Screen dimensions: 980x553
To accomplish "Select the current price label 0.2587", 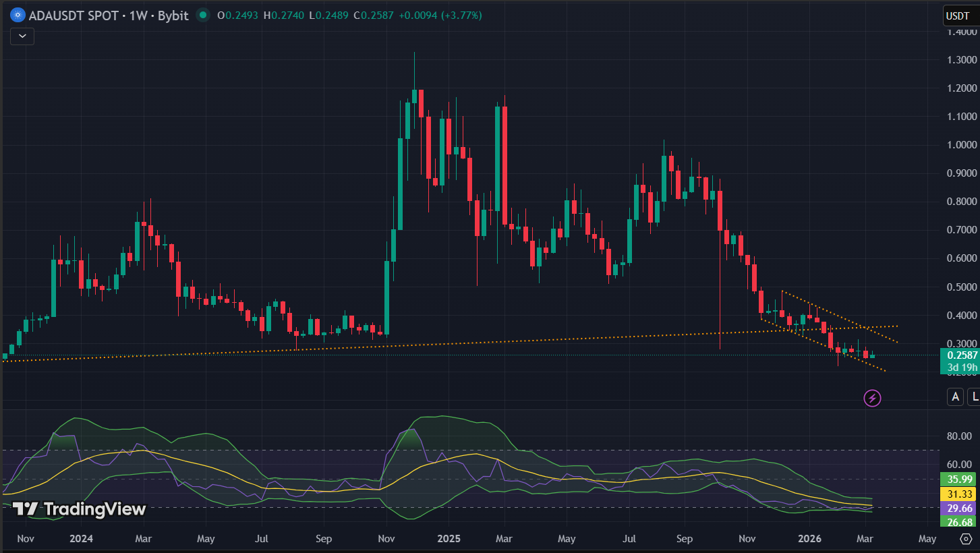I will (x=960, y=355).
